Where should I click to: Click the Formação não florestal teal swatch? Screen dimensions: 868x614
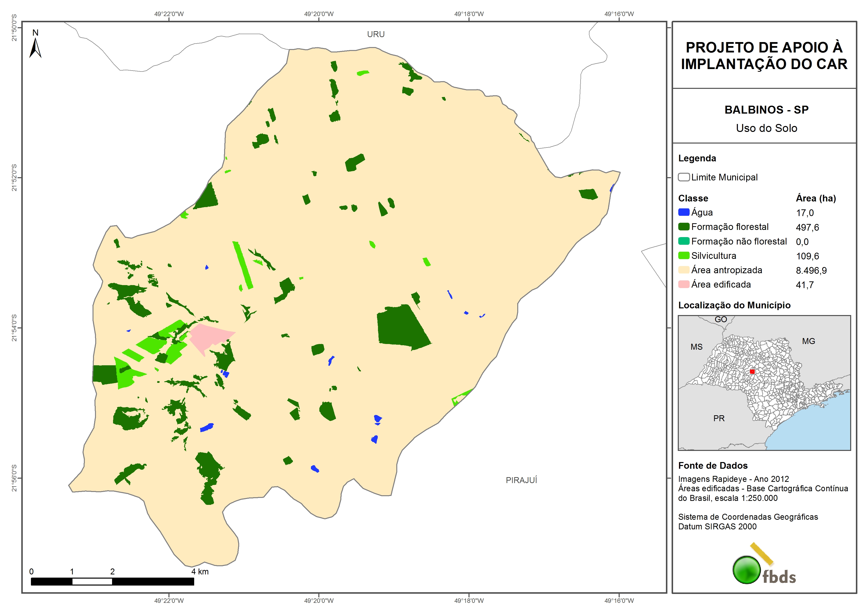click(683, 241)
